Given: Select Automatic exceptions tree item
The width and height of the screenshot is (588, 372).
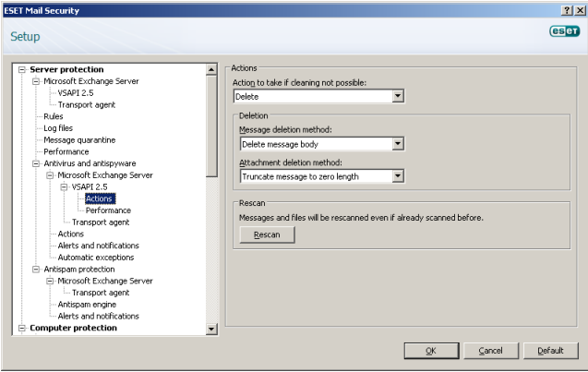Looking at the screenshot, I should coord(96,258).
